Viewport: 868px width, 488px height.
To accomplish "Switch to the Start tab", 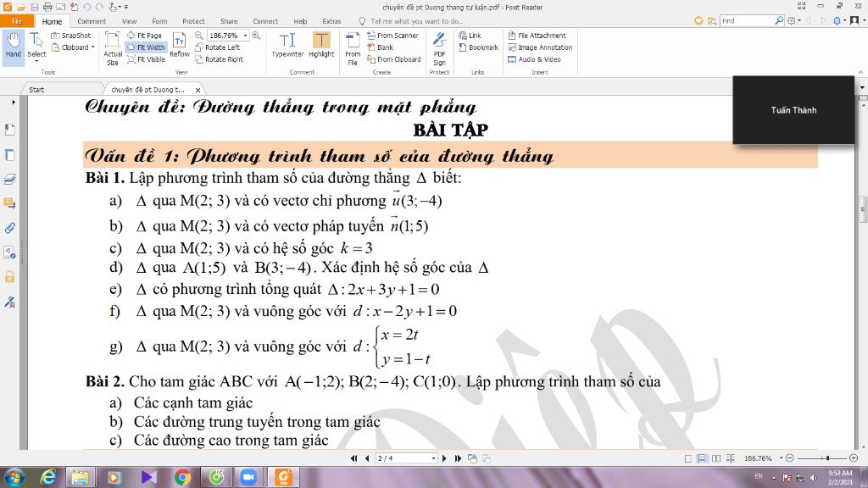I will [x=36, y=89].
